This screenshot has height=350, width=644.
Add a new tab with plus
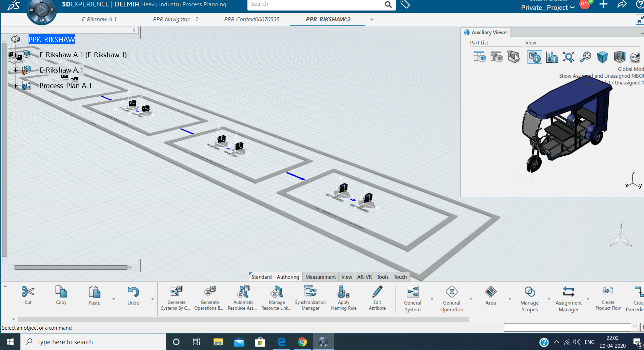[x=372, y=19]
